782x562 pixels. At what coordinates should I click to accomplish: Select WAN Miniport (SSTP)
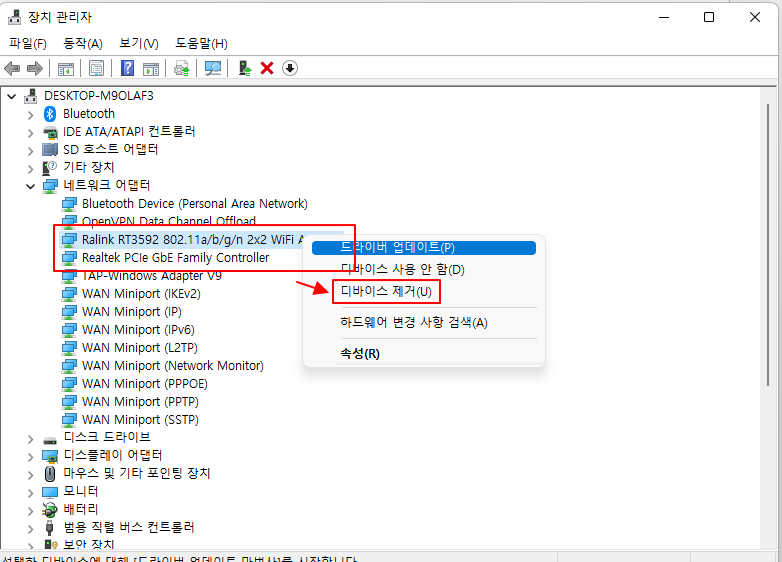pyautogui.click(x=140, y=419)
